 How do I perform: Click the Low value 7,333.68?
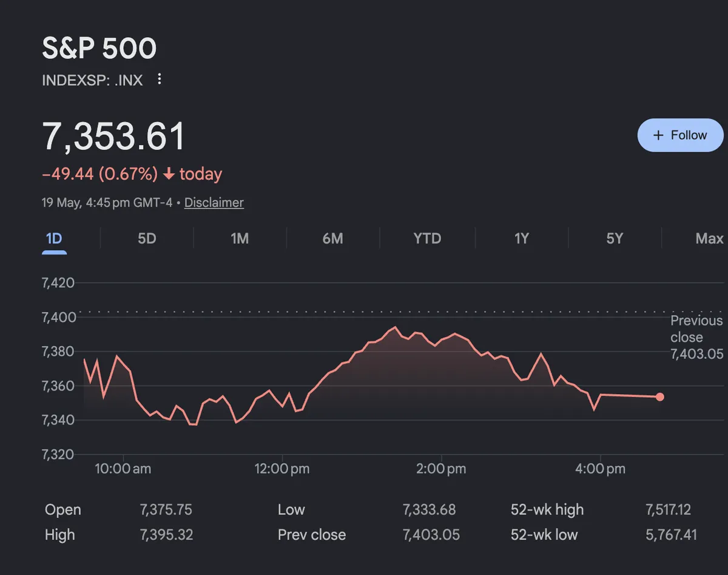point(429,510)
